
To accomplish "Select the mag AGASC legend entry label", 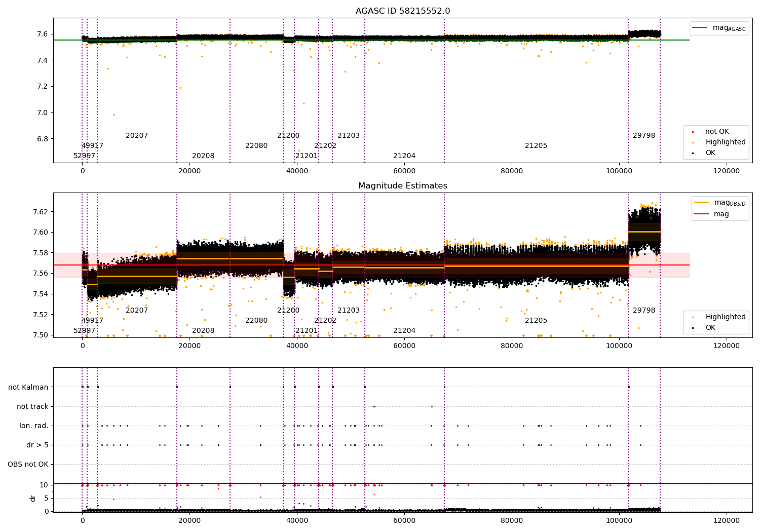I will (x=729, y=28).
